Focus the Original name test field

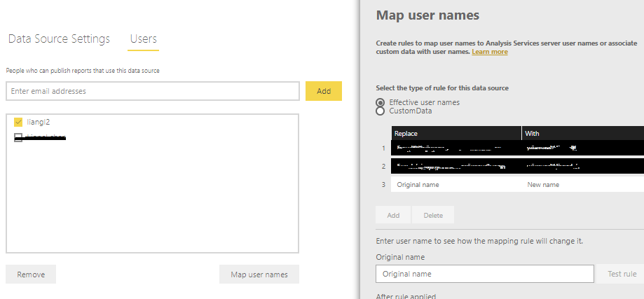tap(485, 274)
